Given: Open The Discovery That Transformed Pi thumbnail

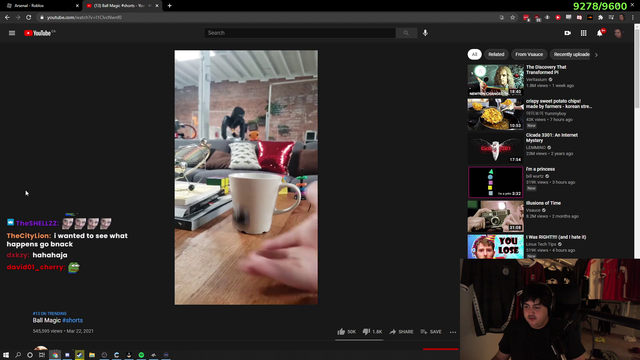Looking at the screenshot, I should coord(496,80).
